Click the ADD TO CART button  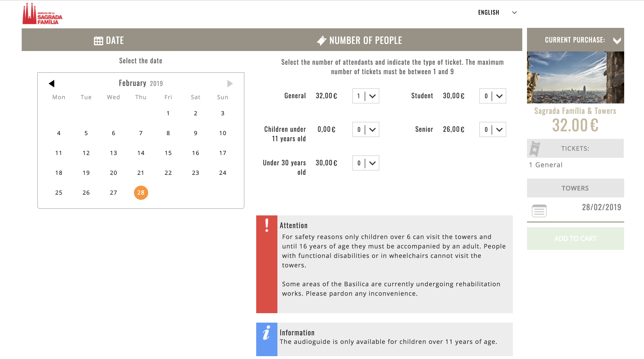575,238
